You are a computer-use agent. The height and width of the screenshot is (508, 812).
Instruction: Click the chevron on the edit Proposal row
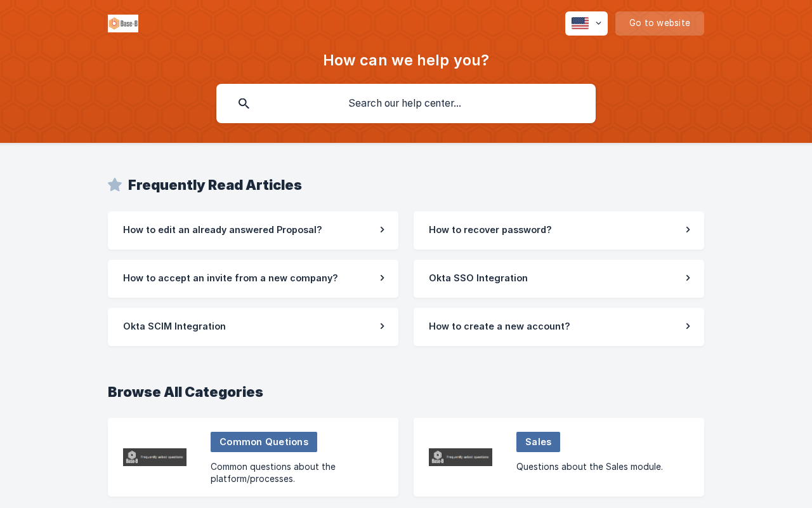[x=382, y=230]
